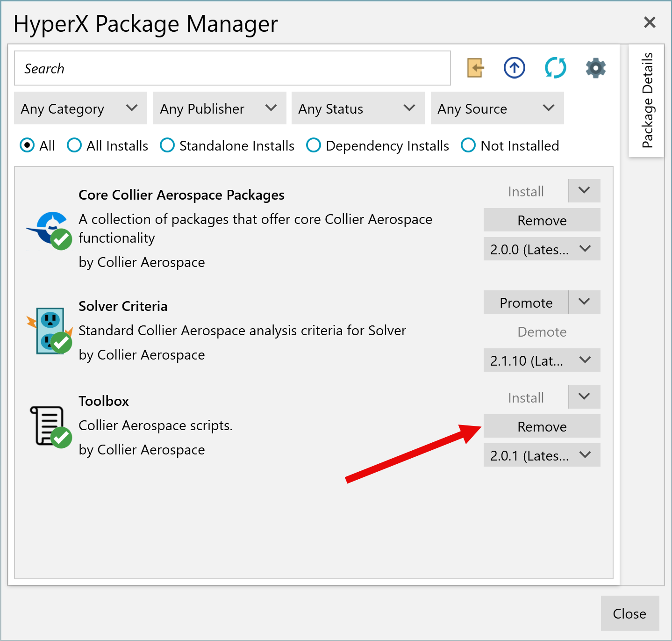Open the 2.0.0 version dropdown
Screen dimensions: 672x641
click(542, 249)
